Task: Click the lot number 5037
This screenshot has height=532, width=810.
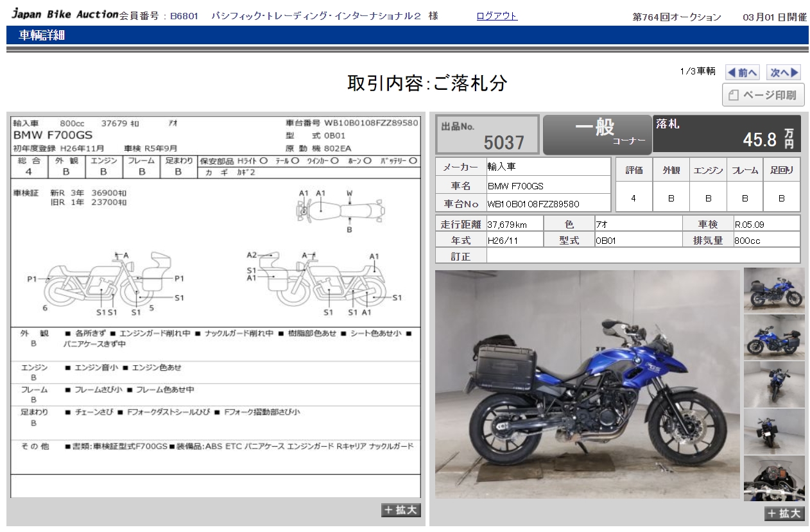Action: [504, 142]
